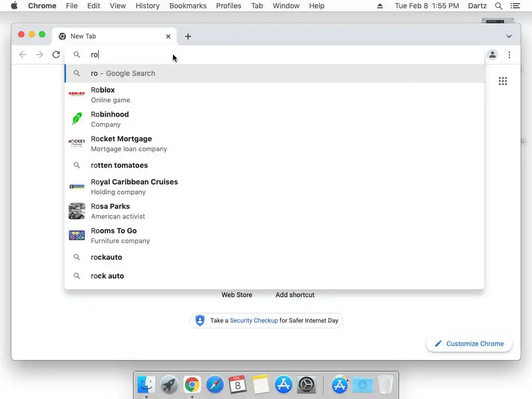Click the Rosa Parks photo thumbnail
The height and width of the screenshot is (399, 532).
[x=77, y=211]
